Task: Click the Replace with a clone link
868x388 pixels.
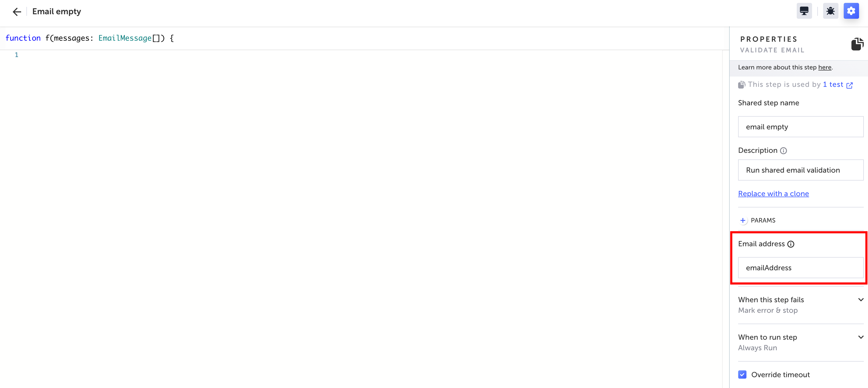Action: (773, 194)
